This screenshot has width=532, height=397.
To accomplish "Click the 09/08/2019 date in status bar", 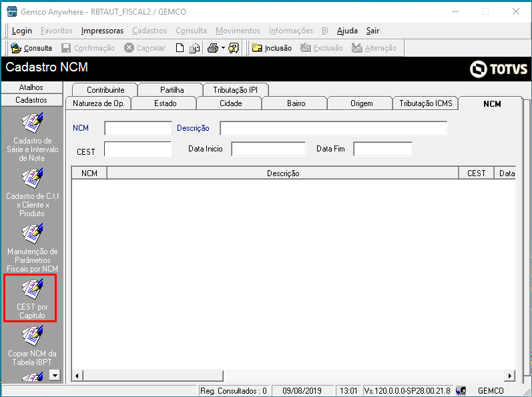I will tap(302, 391).
